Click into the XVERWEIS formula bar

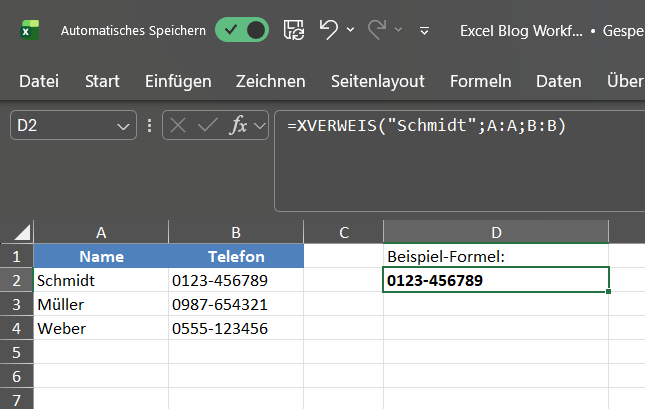point(459,161)
